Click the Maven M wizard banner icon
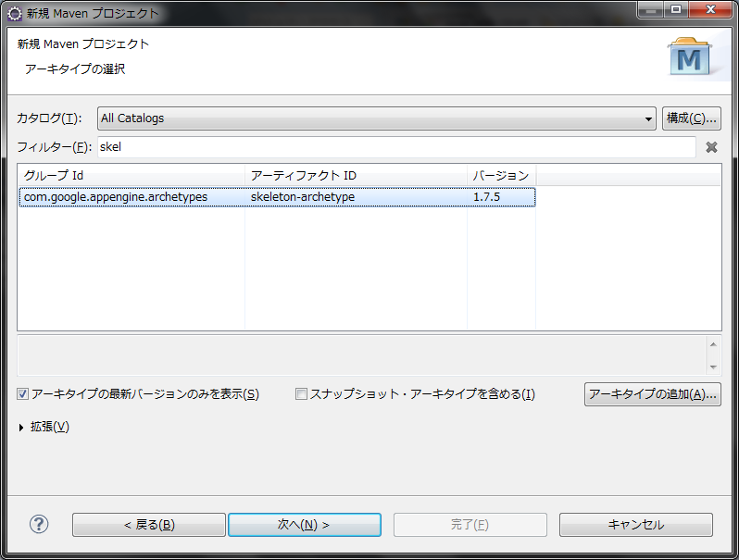739x560 pixels. [689, 57]
